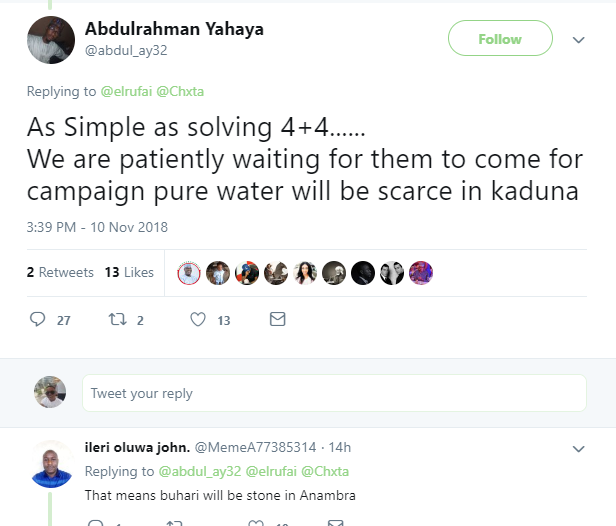Send tweet via direct message envelope icon

point(278,320)
